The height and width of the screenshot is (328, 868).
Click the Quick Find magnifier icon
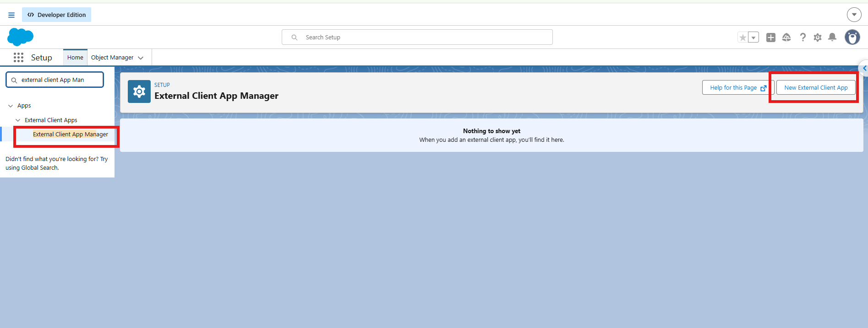point(14,80)
